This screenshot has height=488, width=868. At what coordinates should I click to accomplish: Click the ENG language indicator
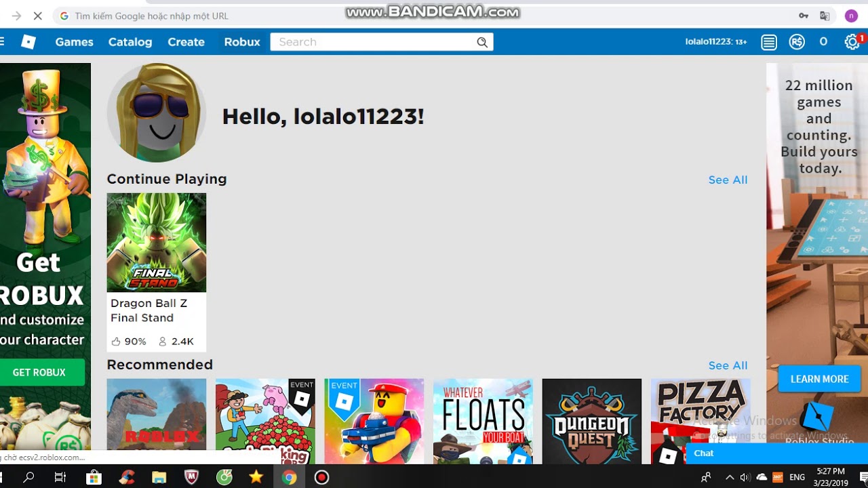tap(797, 477)
